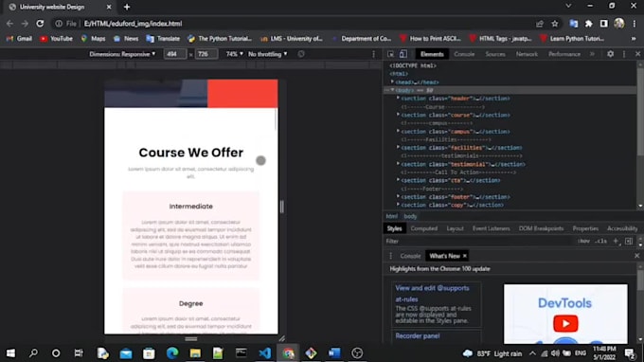
Task: Expand section class campus node
Action: (398, 131)
